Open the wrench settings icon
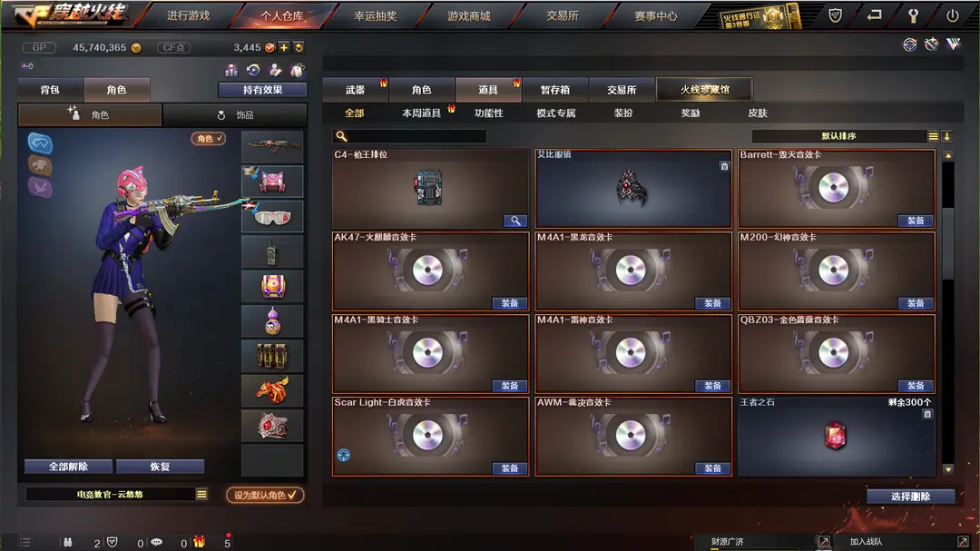This screenshot has height=551, width=980. (x=913, y=15)
